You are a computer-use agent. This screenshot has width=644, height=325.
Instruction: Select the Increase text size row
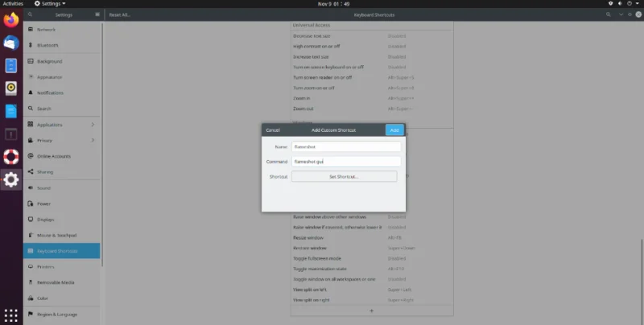[372, 56]
